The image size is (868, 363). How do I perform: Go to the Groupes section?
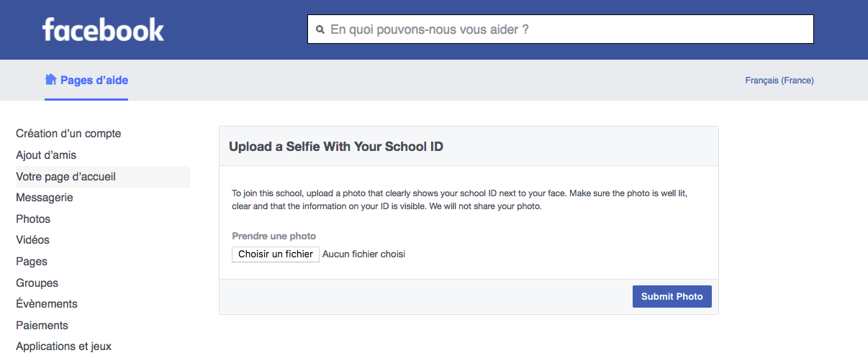[37, 283]
